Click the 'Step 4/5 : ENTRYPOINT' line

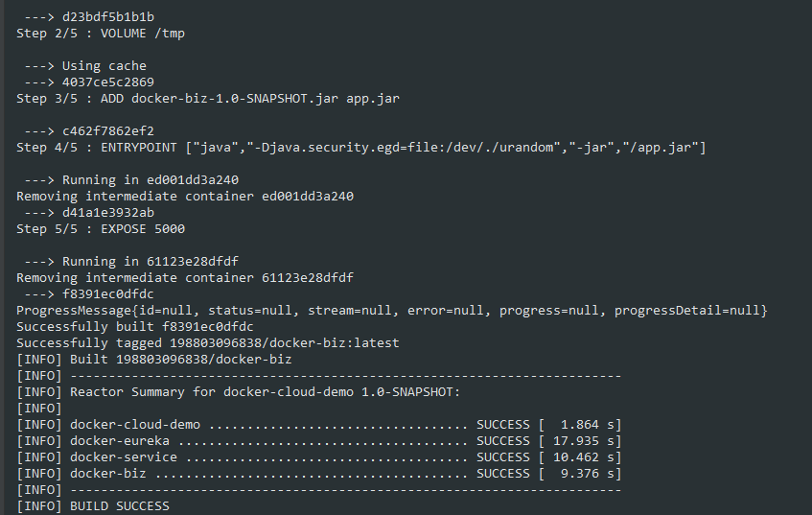tap(360, 148)
